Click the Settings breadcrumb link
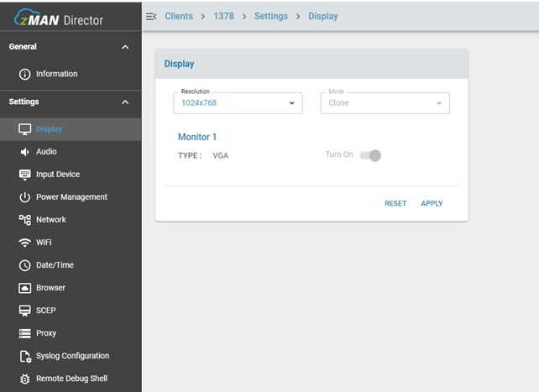 click(271, 16)
